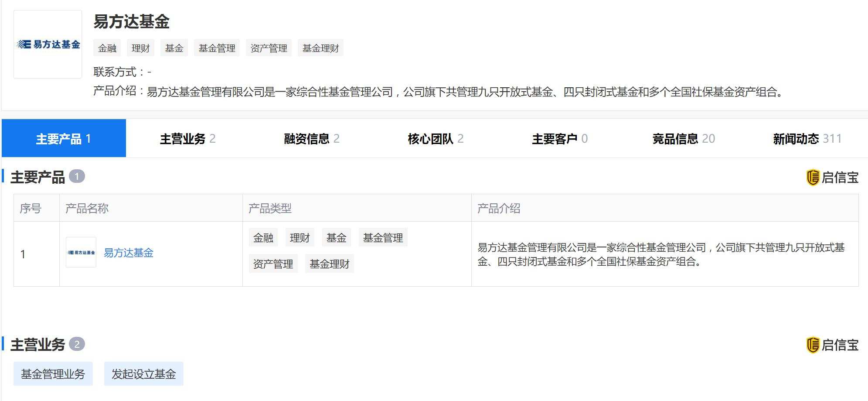The image size is (868, 401).
Task: Switch to the 主要产品 tab
Action: point(64,138)
